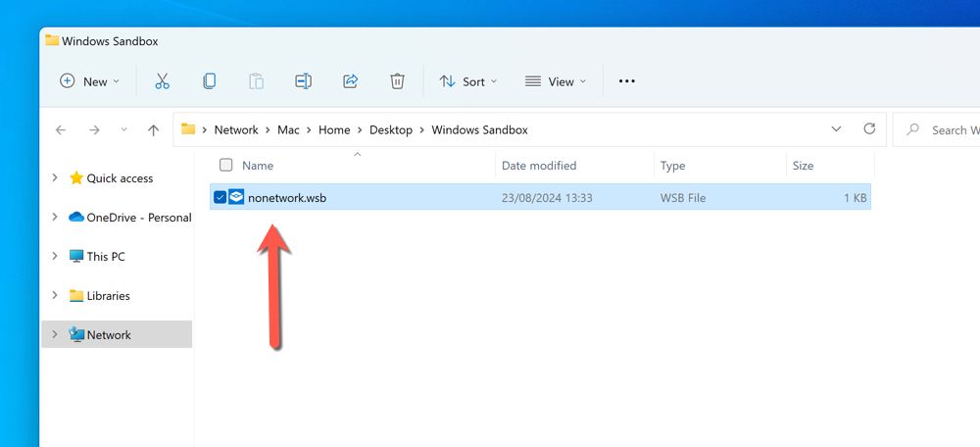
Task: Copy the selected file
Action: click(210, 81)
